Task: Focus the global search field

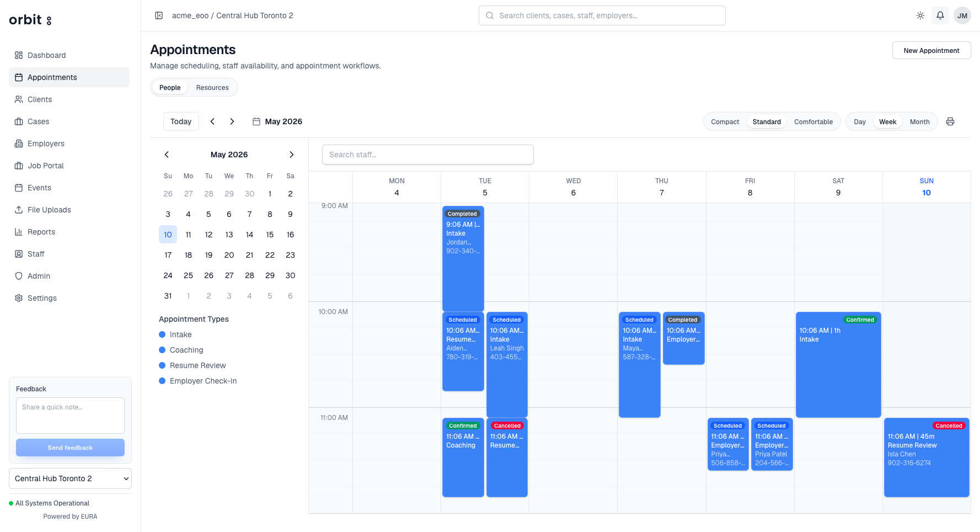Action: (x=602, y=15)
